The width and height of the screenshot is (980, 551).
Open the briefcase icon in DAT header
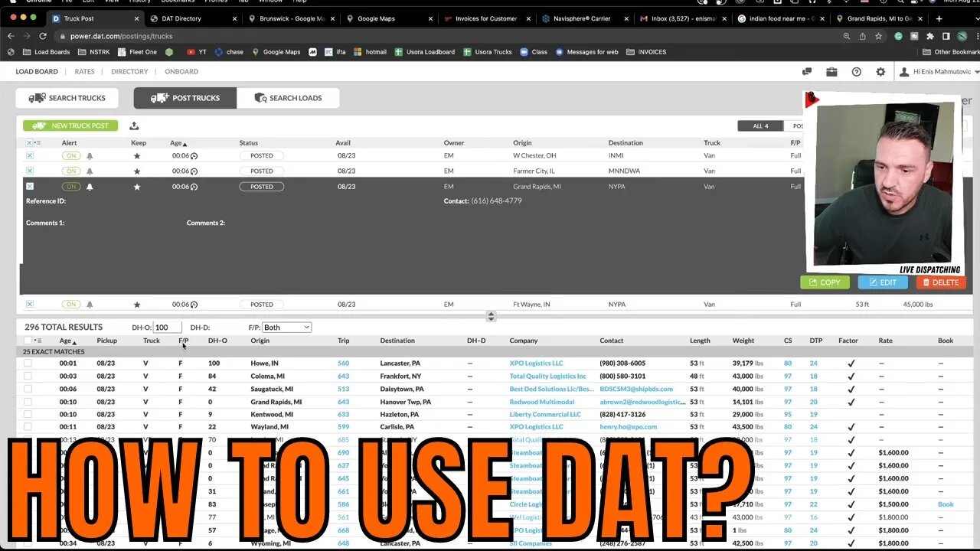coord(831,72)
